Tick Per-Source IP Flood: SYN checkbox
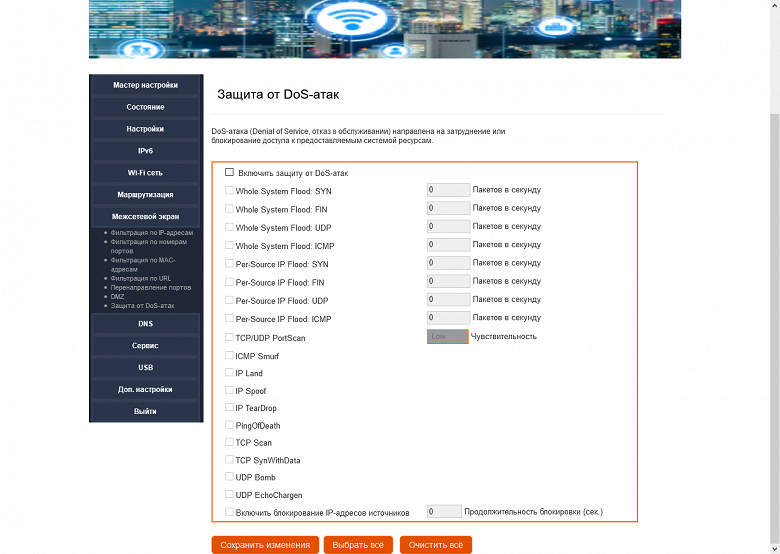The width and height of the screenshot is (780, 554). click(229, 263)
